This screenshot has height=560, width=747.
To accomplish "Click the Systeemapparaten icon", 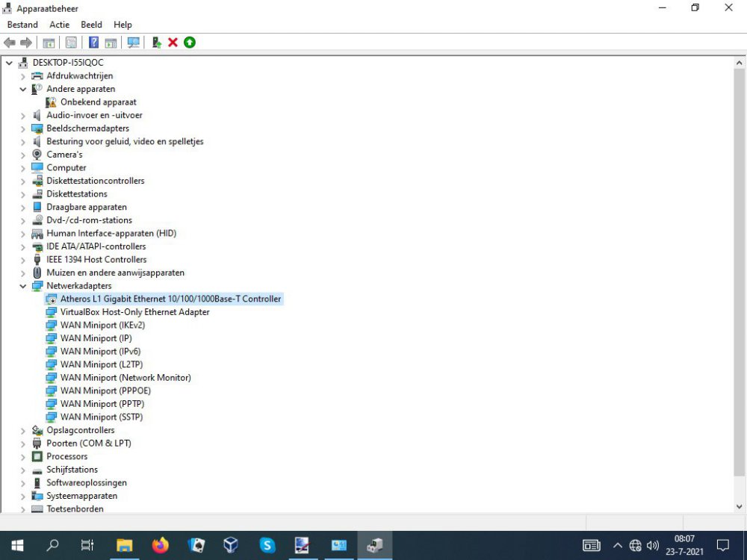I will click(37, 496).
